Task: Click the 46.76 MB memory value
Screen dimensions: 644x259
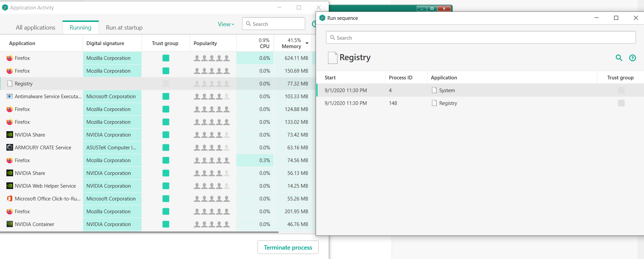Action: 298,224
